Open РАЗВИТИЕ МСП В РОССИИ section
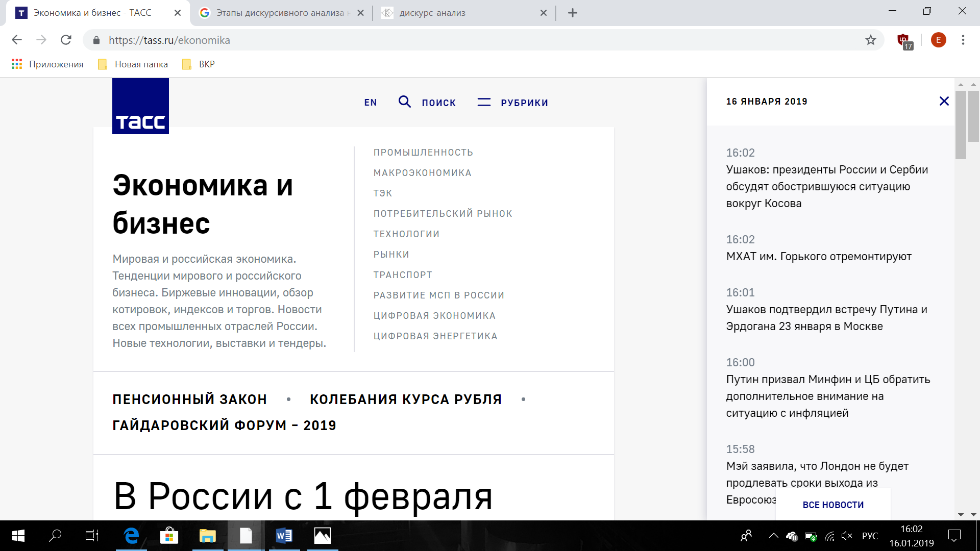Image resolution: width=980 pixels, height=551 pixels. pyautogui.click(x=439, y=295)
